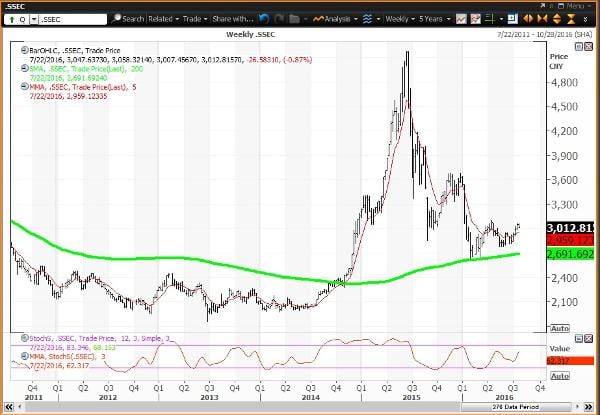Toggle visibility of SMA 200 series
This screenshot has width=600, height=415.
click(x=24, y=68)
